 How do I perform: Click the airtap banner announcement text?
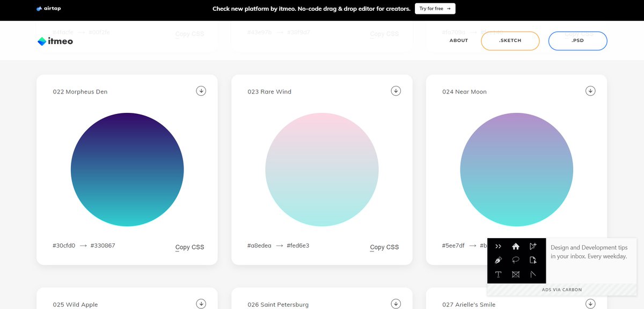point(311,9)
